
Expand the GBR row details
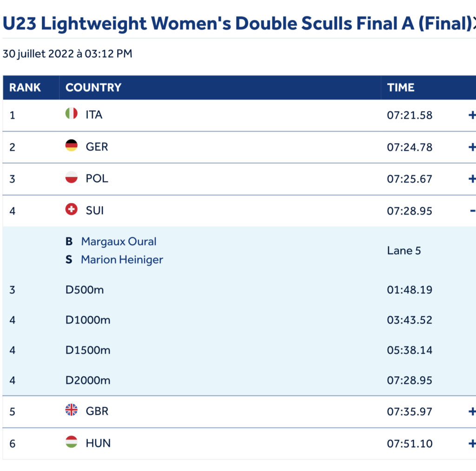click(x=471, y=412)
